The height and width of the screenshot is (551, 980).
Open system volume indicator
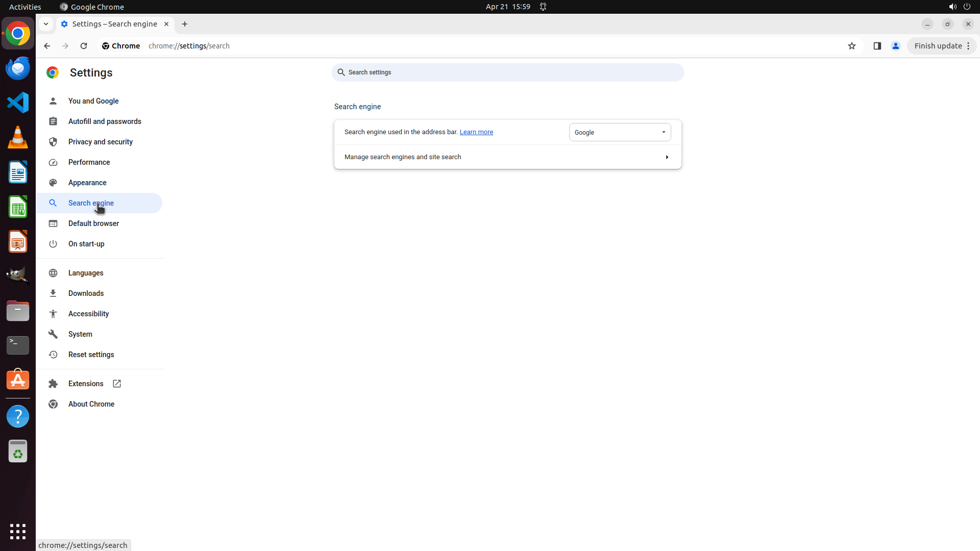pos(952,7)
